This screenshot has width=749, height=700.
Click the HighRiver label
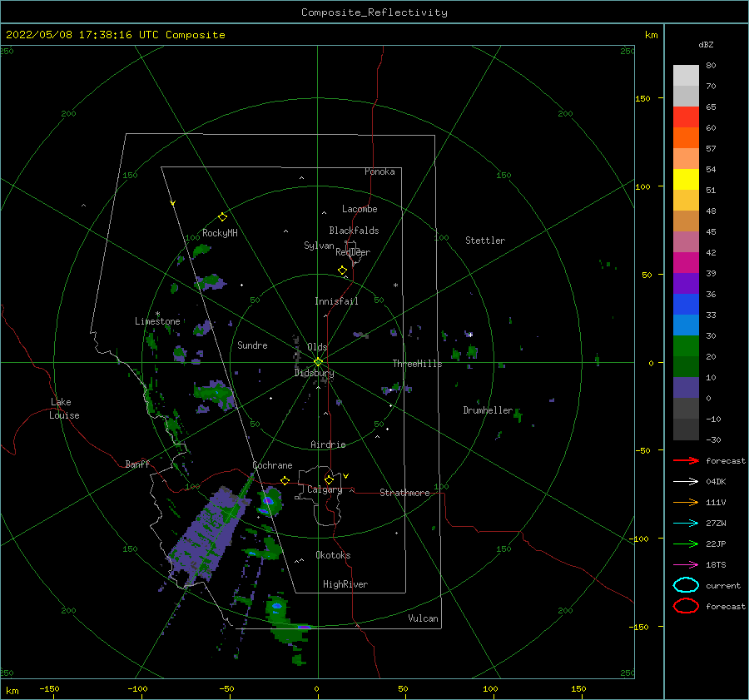click(x=345, y=584)
